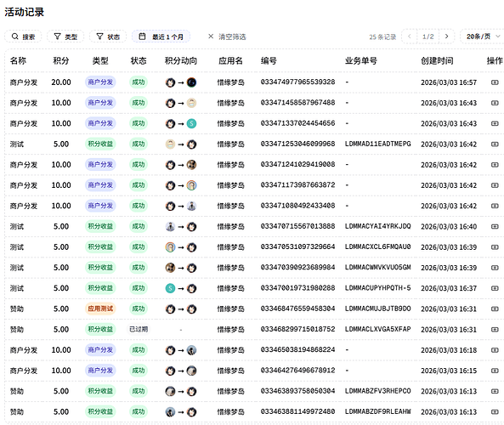Click the 已过期 status tag
This screenshot has height=425, width=504.
[139, 329]
